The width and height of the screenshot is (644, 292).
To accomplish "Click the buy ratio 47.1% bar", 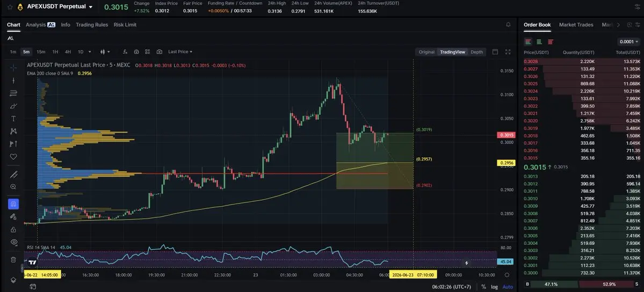I will click(551, 284).
